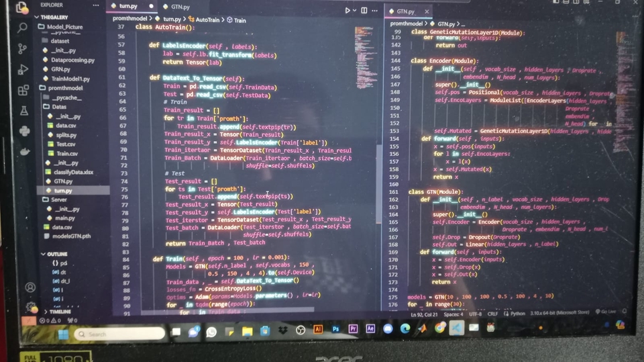The width and height of the screenshot is (644, 362).
Task: Open the Run and Debug view
Action: click(x=23, y=69)
